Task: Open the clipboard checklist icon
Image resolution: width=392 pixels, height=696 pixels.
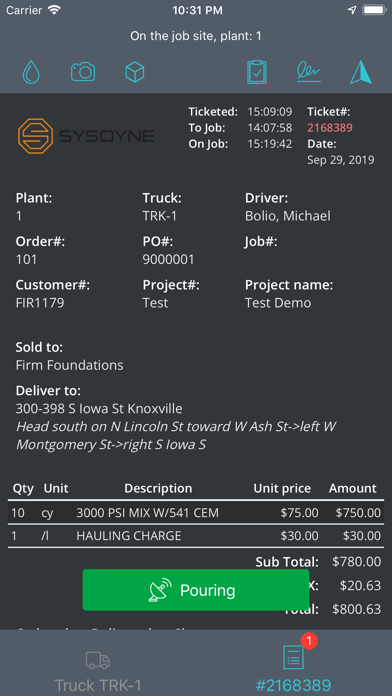Action: pyautogui.click(x=257, y=72)
